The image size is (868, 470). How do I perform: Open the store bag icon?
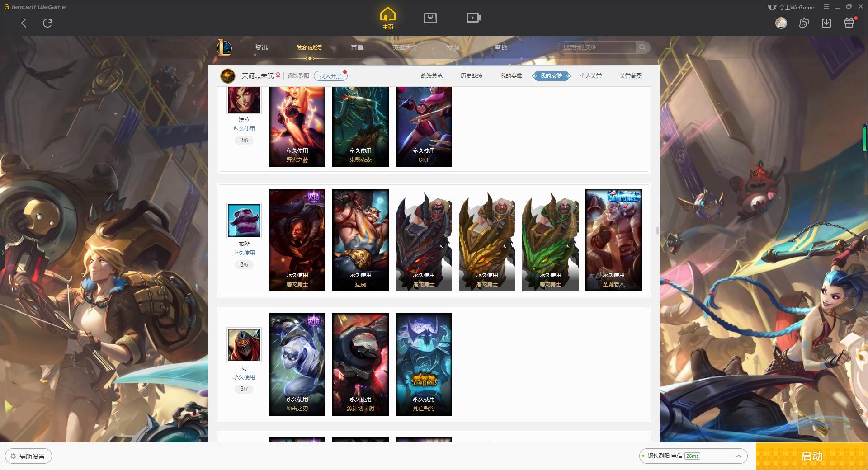click(x=430, y=18)
